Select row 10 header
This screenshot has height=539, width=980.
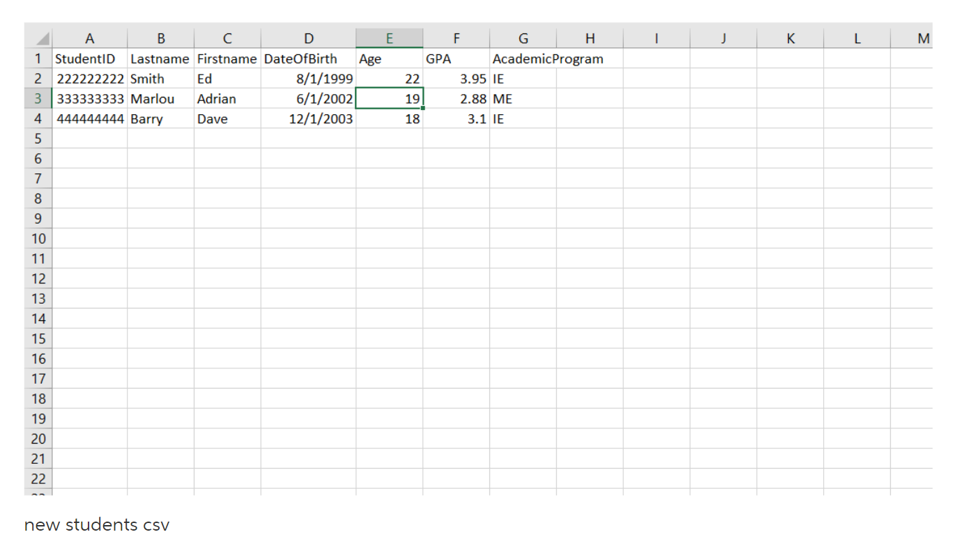point(38,239)
